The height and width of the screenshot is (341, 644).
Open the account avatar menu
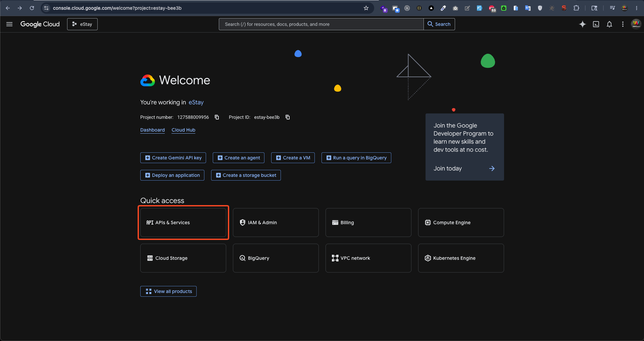tap(636, 24)
